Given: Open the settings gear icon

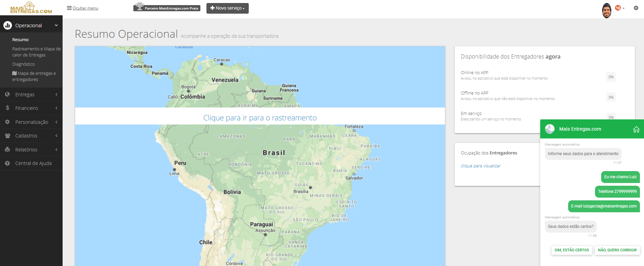Looking at the screenshot, I should (x=636, y=8).
